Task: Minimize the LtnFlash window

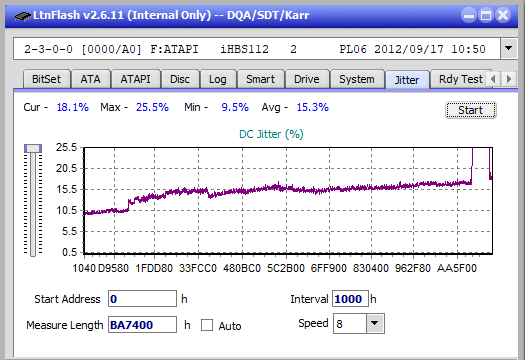Action: 469,15
